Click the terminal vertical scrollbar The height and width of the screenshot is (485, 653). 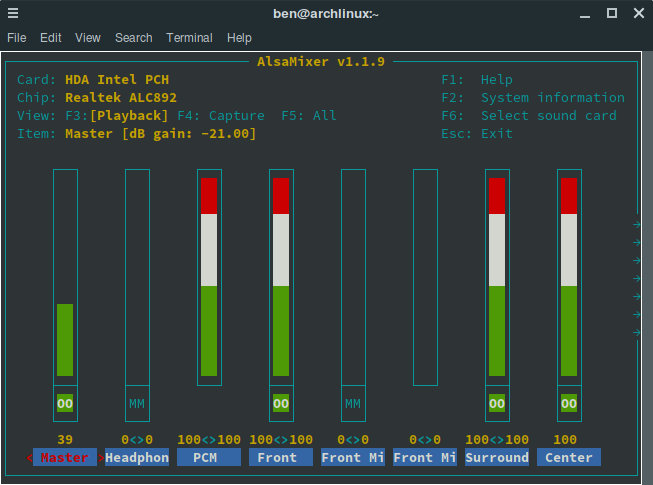pos(648,266)
